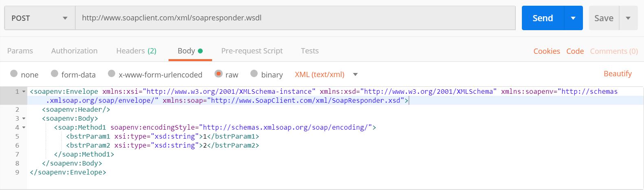The image size is (644, 190).
Task: Open the Cookies link
Action: click(547, 51)
